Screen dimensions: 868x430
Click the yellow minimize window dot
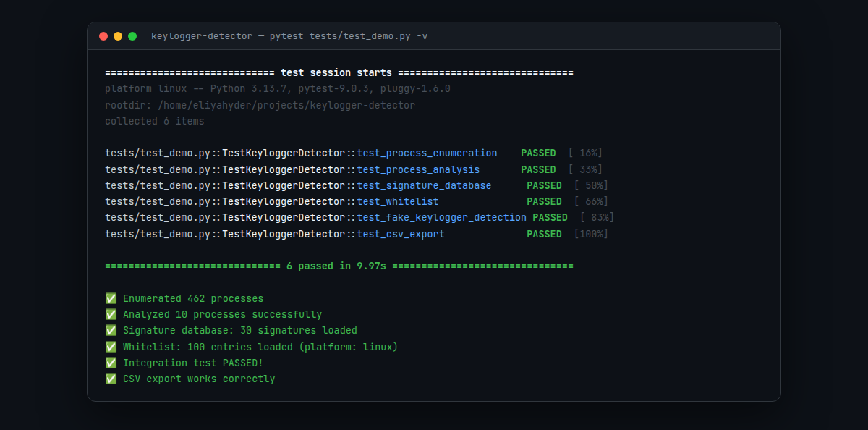[x=118, y=36]
